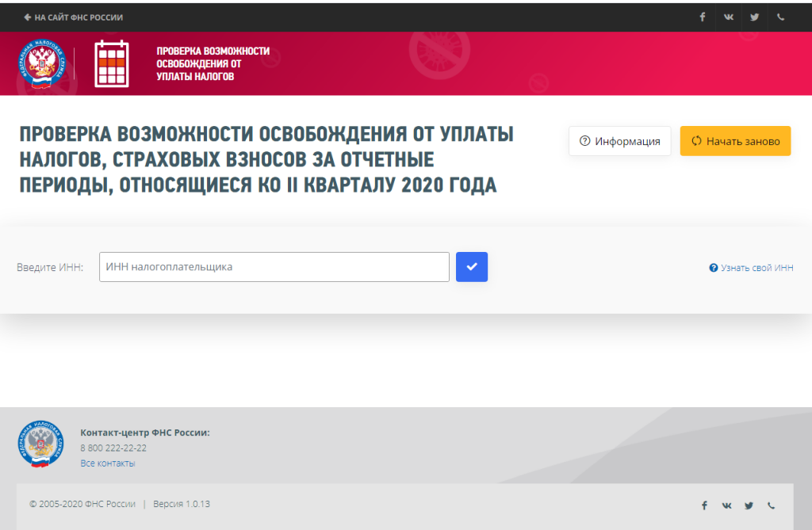
Task: Click phone icon in top bar
Action: (780, 17)
